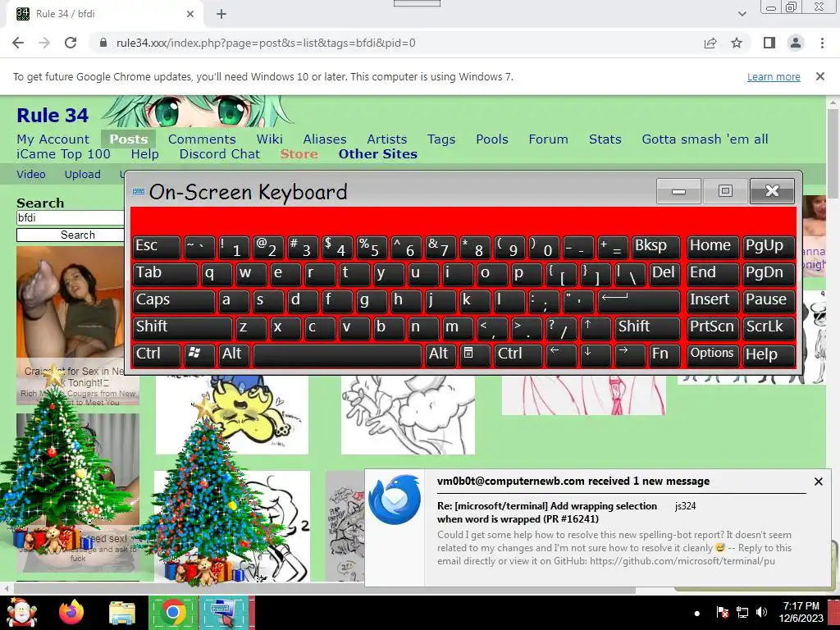
Task: Open the Chrome profile avatar icon
Action: tap(796, 43)
